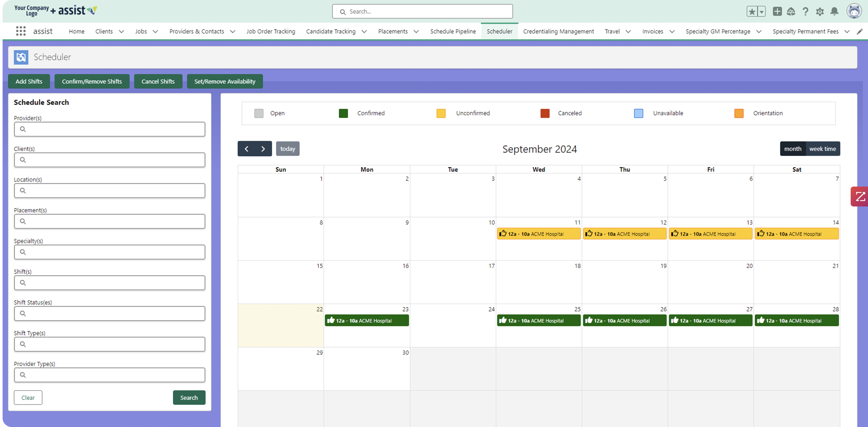Image resolution: width=868 pixels, height=427 pixels.
Task: Expand the Jobs nav dropdown chevron
Action: click(155, 31)
